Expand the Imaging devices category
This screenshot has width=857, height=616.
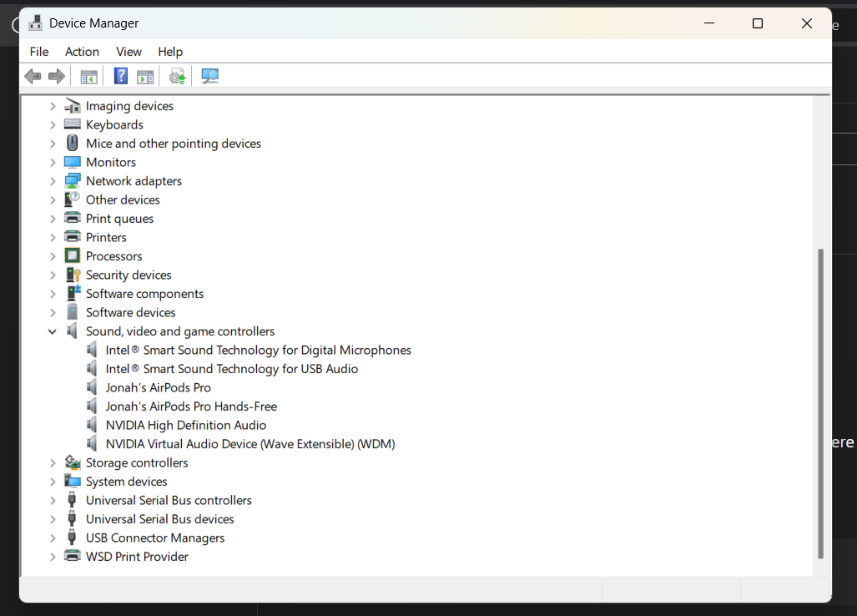pos(53,106)
